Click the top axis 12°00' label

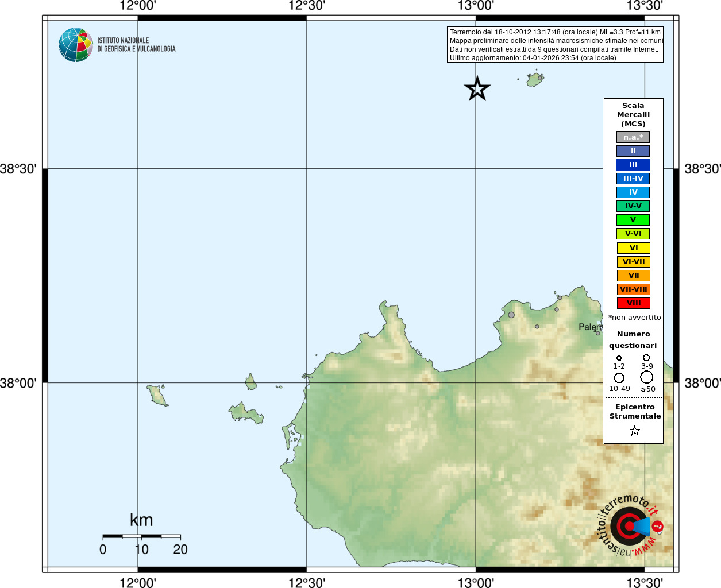click(138, 6)
